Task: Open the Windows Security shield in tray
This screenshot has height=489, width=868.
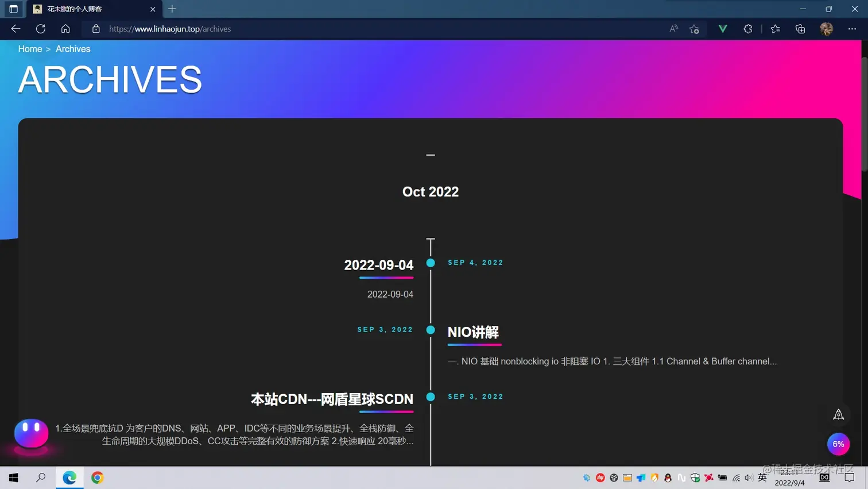Action: tap(695, 478)
